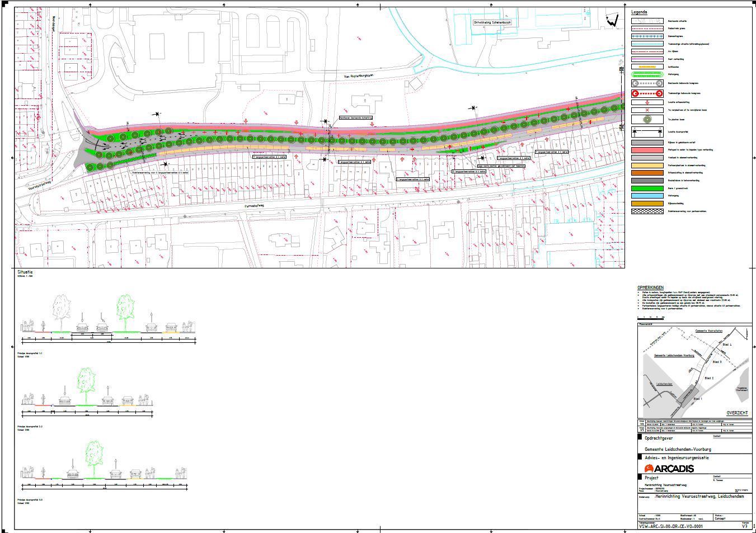Click the Legenda heading
The image size is (756, 533).
click(639, 12)
